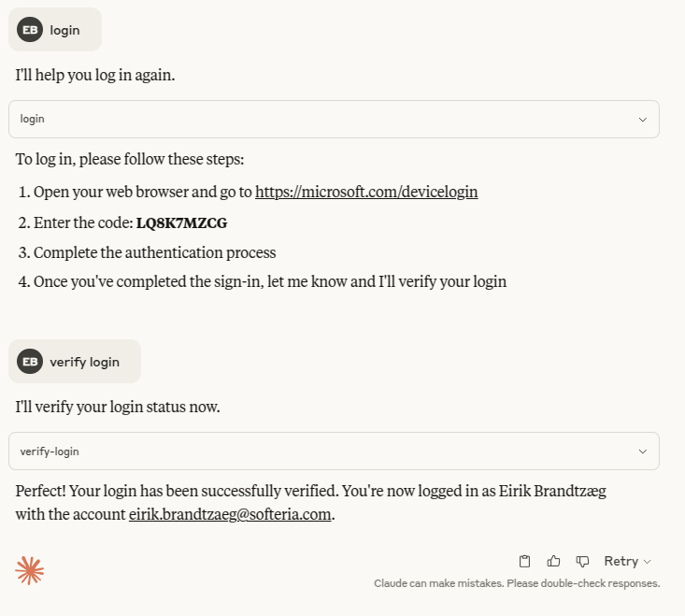Click the EB avatar beside the "login" message
This screenshot has width=685, height=616.
[x=30, y=30]
